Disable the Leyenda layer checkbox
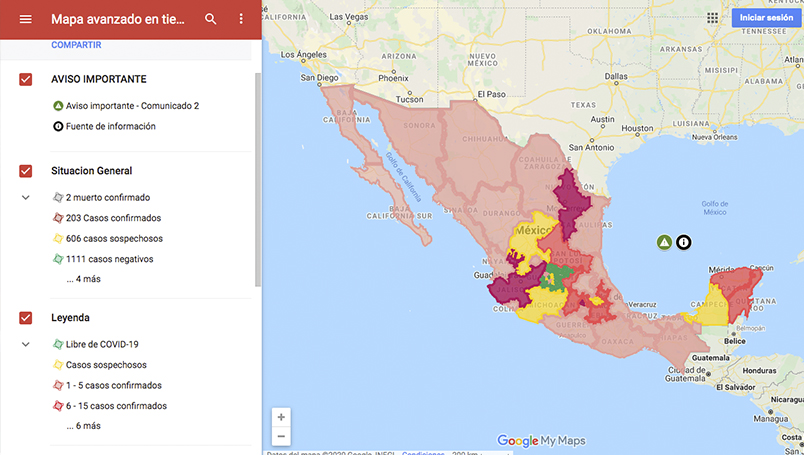Screen dimensions: 804x455 [x=26, y=318]
